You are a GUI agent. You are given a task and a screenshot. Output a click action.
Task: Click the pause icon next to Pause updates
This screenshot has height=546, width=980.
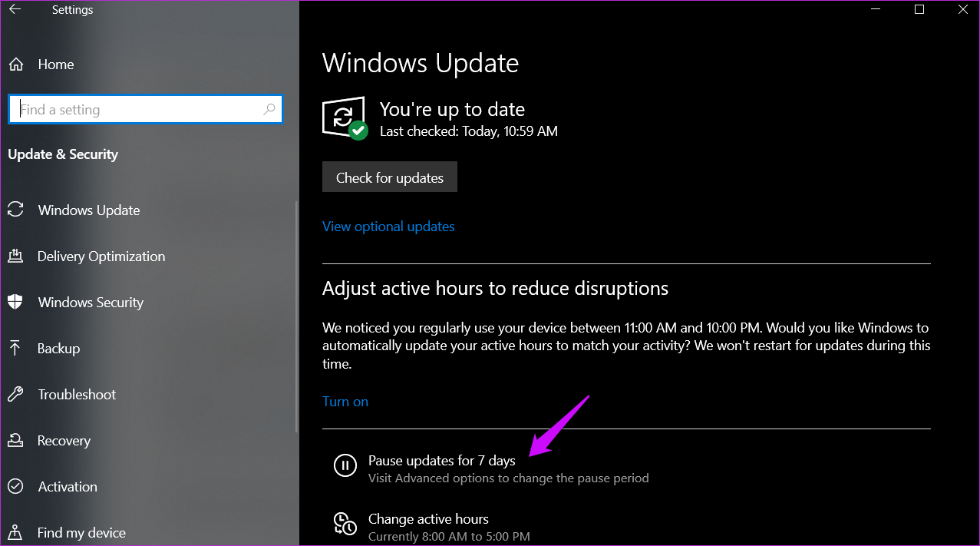tap(345, 465)
